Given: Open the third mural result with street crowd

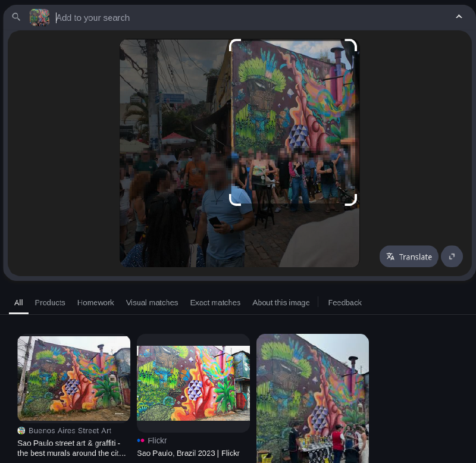Looking at the screenshot, I should (312, 398).
